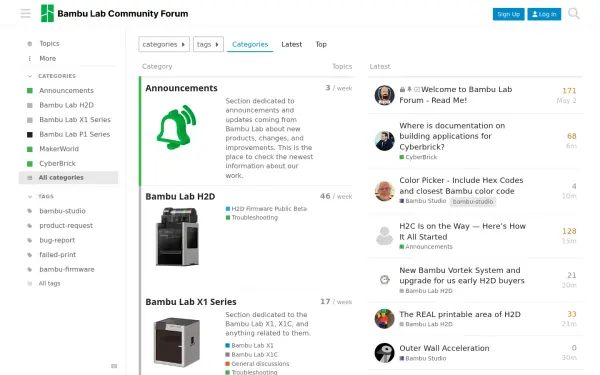The image size is (600, 375).
Task: Click the Sign Up button
Action: (508, 14)
